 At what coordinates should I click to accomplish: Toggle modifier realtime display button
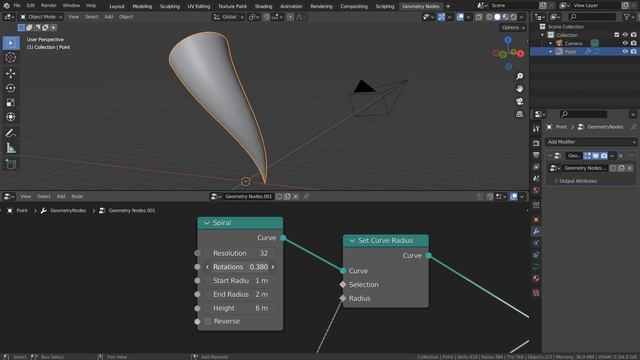pos(596,156)
